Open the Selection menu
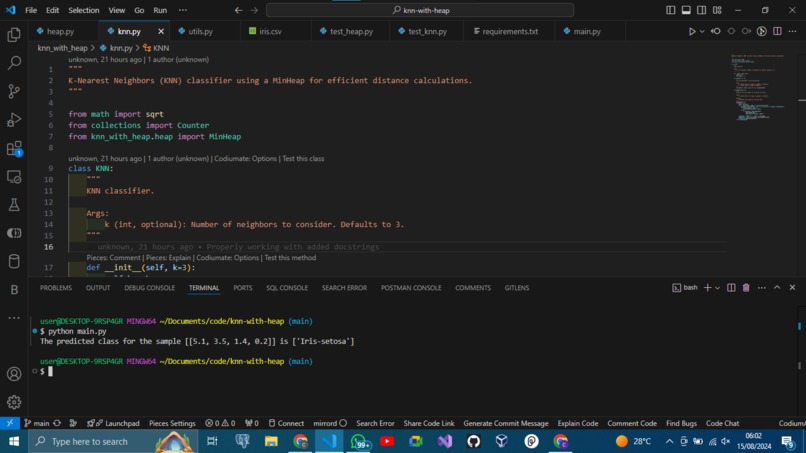 tap(84, 10)
